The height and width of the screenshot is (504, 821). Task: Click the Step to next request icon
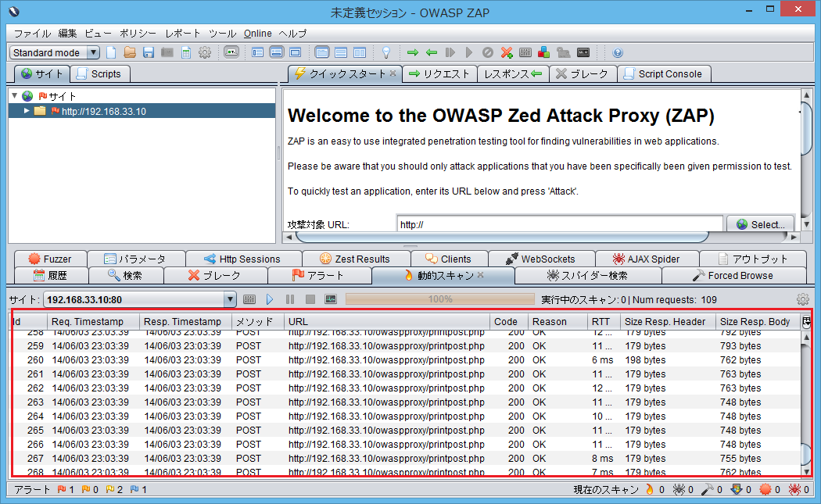[x=450, y=52]
